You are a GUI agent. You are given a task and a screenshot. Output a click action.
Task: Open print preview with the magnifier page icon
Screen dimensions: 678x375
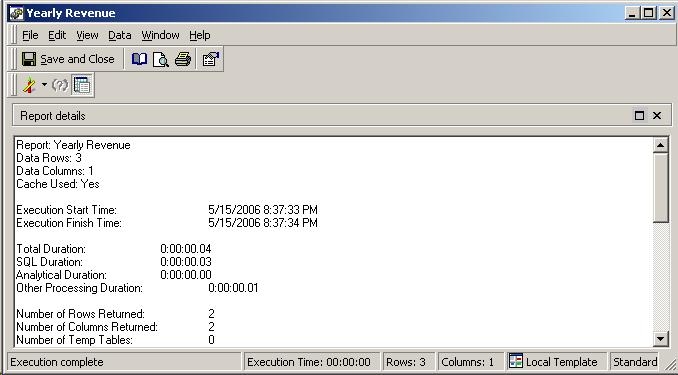tap(161, 59)
